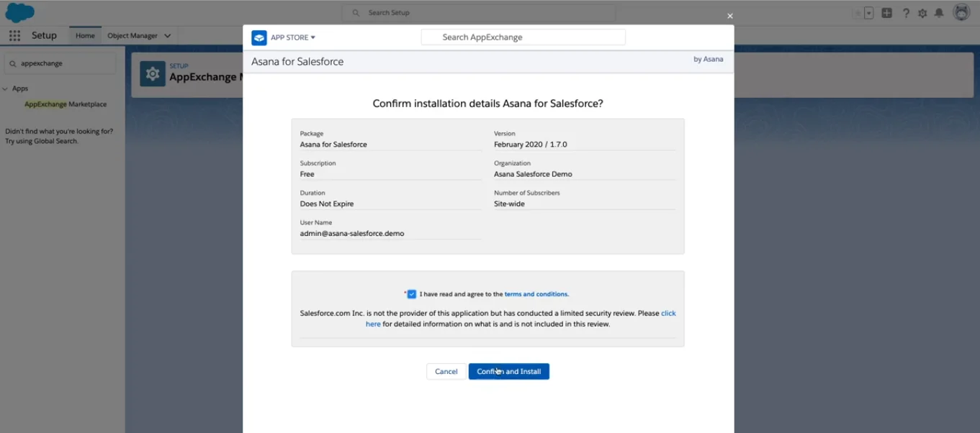This screenshot has height=433, width=980.
Task: Open the Help question mark icon
Action: [x=906, y=12]
